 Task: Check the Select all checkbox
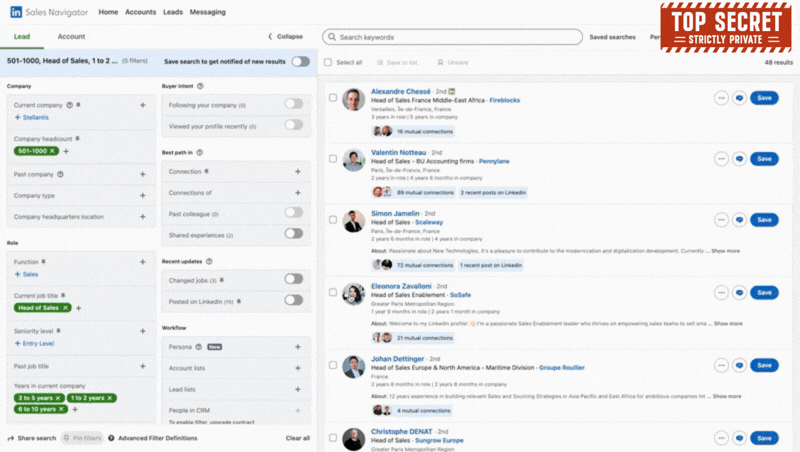coord(329,62)
